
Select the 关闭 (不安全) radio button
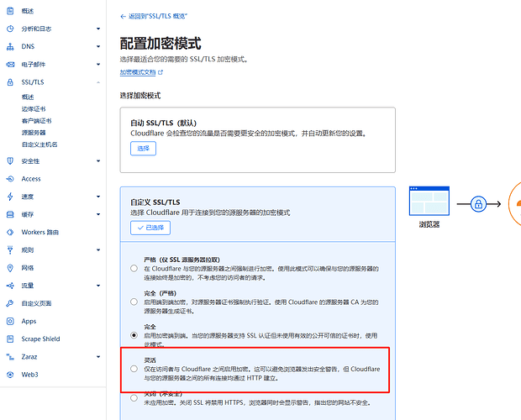pyautogui.click(x=134, y=398)
